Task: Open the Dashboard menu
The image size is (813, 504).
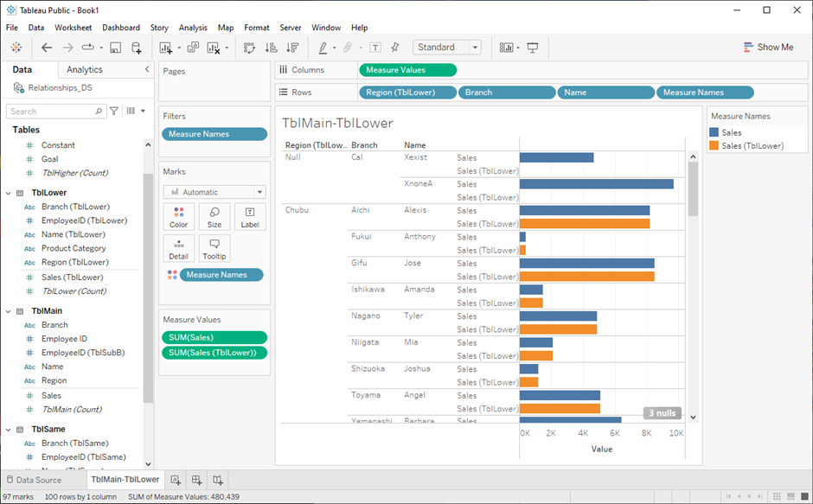Action: coord(121,28)
